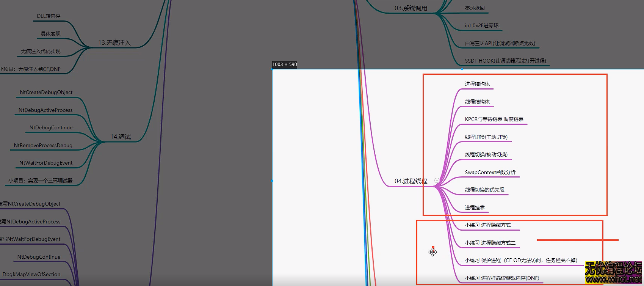This screenshot has height=286, width=644.
Task: Click the top-middle selection resize handle
Action: pyautogui.click(x=462, y=69)
